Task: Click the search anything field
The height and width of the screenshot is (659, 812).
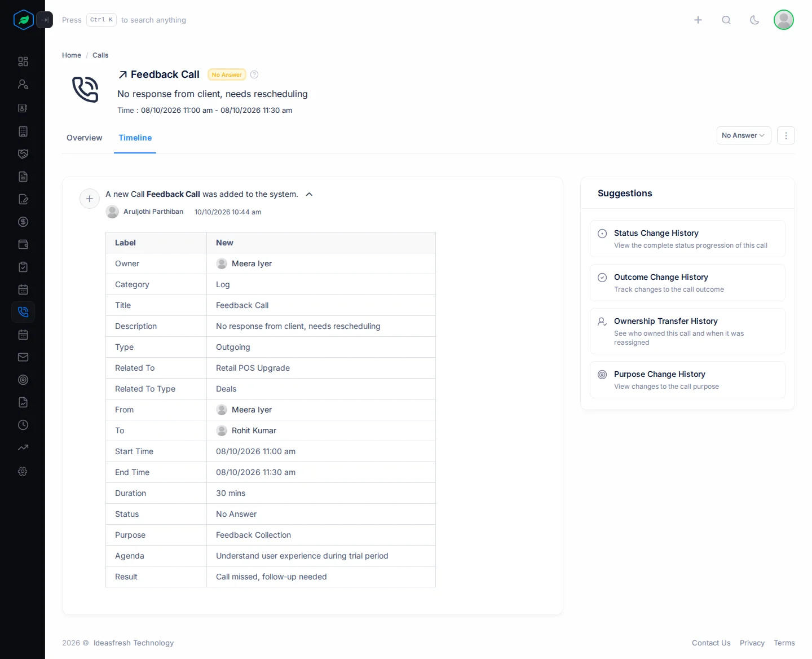Action: (x=124, y=20)
